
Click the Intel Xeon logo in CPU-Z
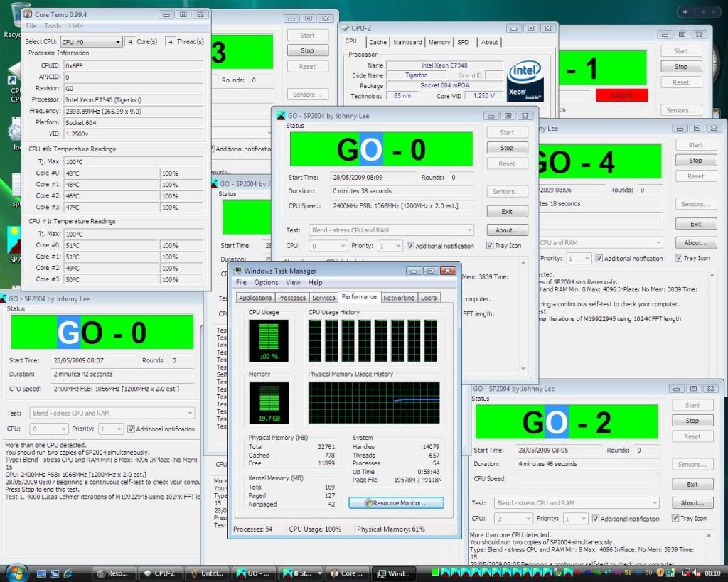(x=525, y=81)
